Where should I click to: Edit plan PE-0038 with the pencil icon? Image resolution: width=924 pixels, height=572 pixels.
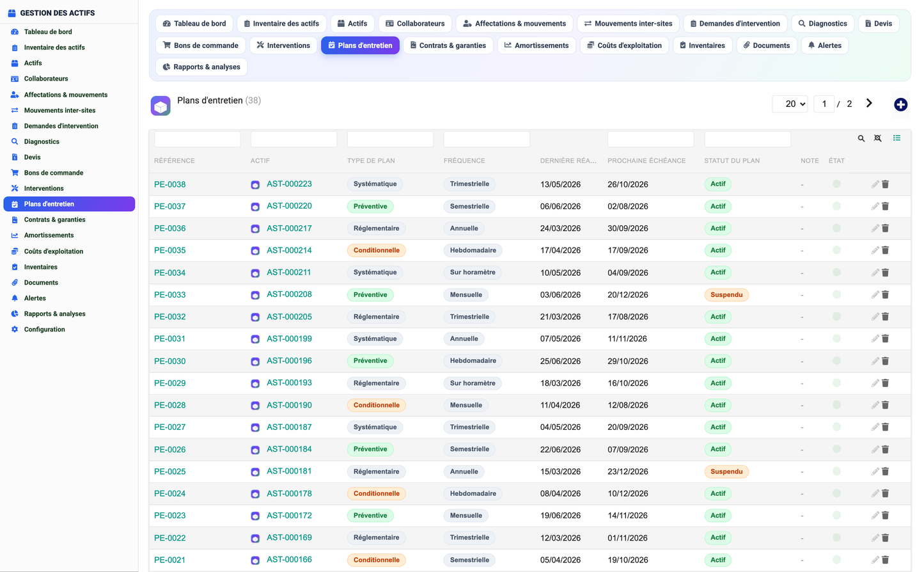coord(875,184)
